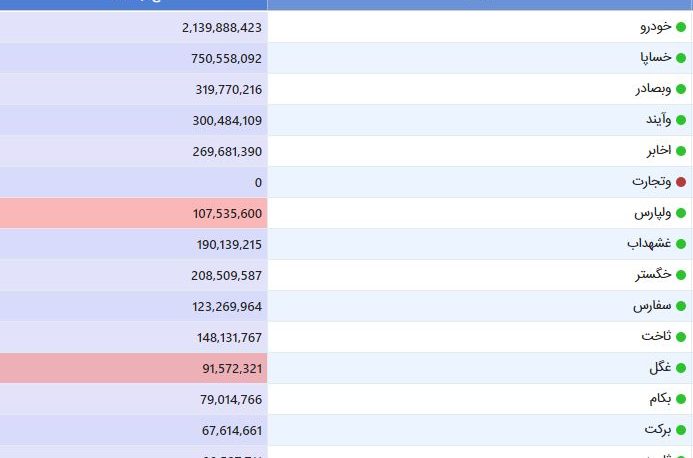Click the green status dot beside خودرو
Image resolution: width=693 pixels, height=458 pixels.
681,27
